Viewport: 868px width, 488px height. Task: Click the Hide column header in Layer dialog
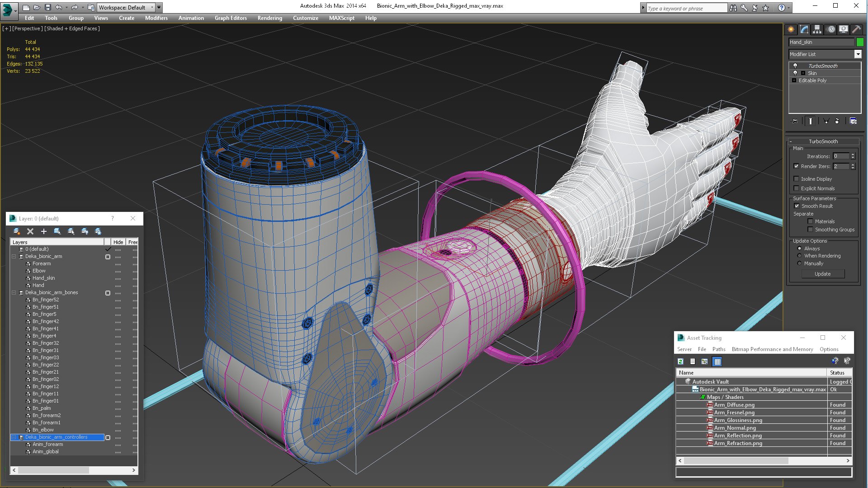pos(118,242)
